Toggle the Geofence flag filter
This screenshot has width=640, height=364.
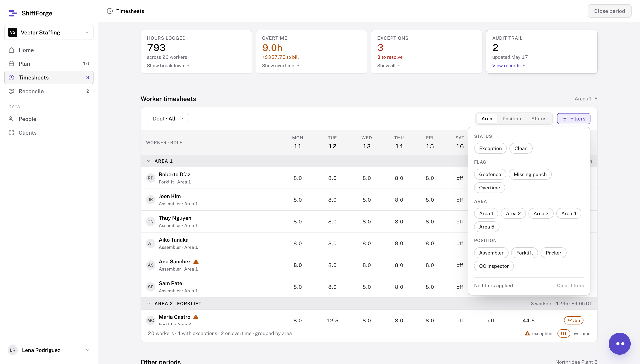click(x=490, y=174)
